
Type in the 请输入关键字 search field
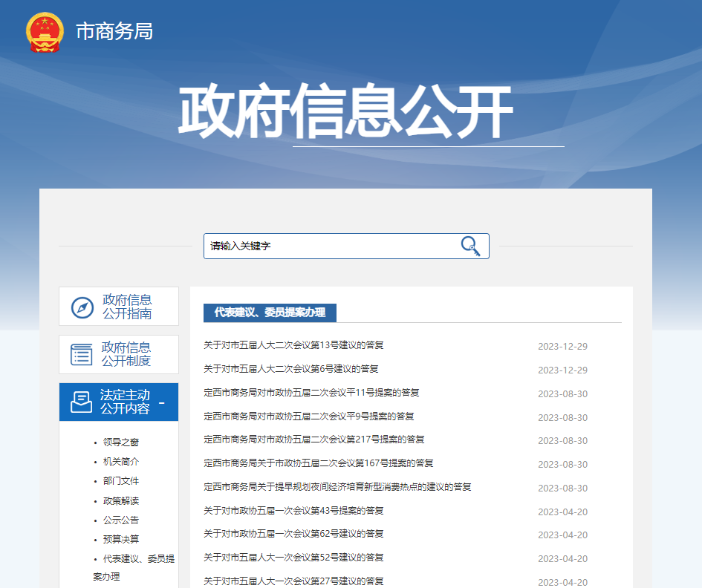pos(331,246)
